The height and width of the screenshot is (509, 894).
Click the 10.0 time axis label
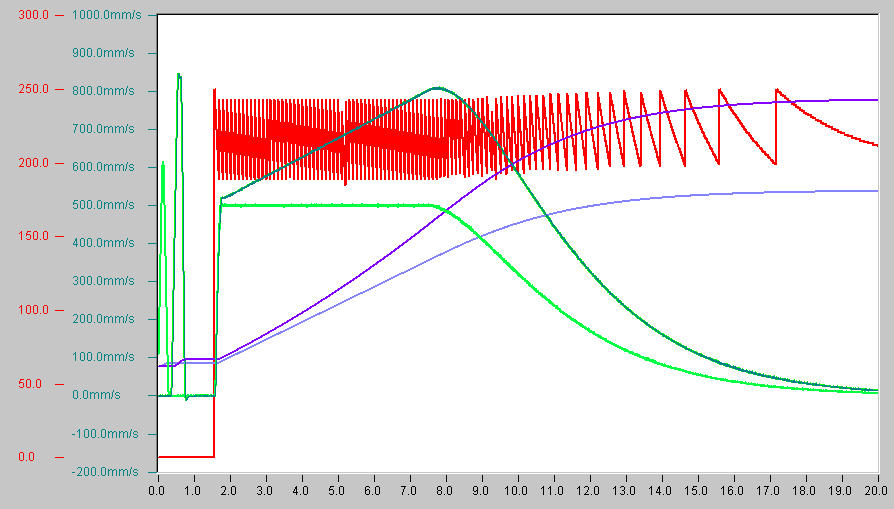(517, 491)
